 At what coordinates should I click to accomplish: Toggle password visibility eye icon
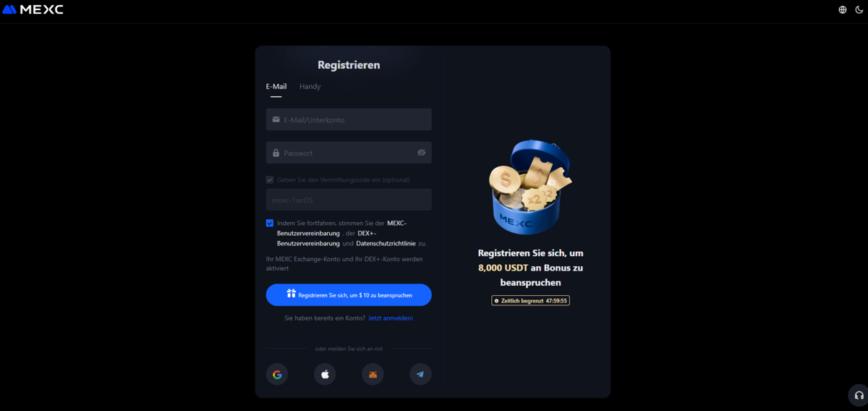point(422,153)
